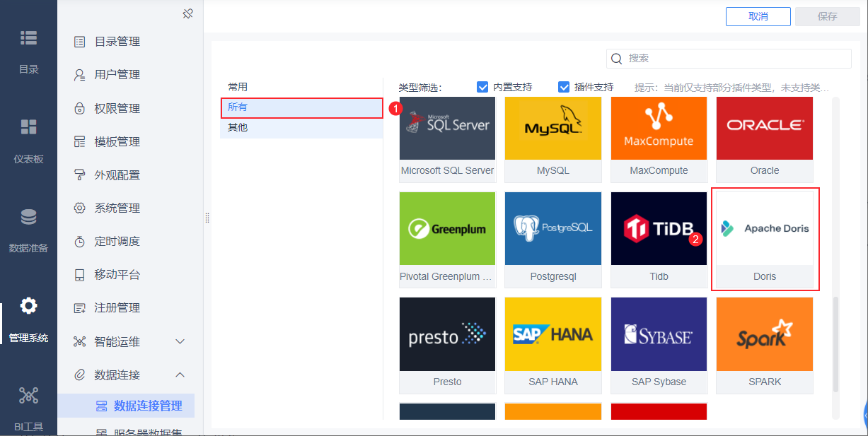Pick the SAP HANA data source tile
This screenshot has height=436, width=868.
tap(553, 345)
